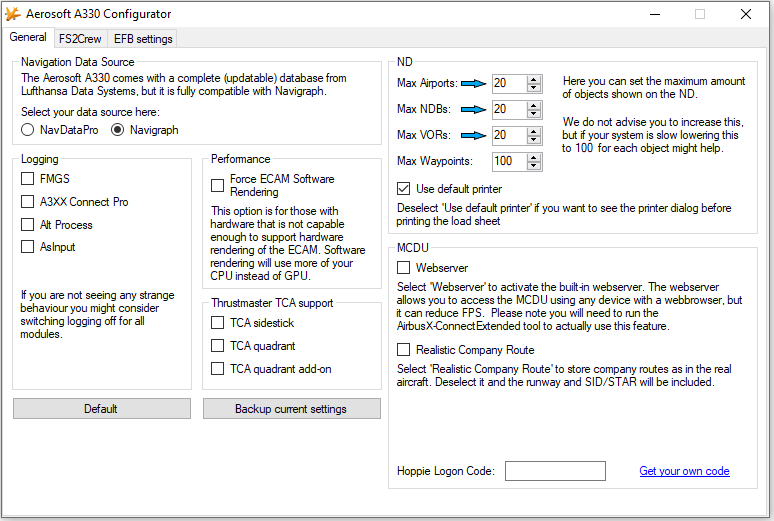Click the Default button
Viewport: 774px width, 521px height.
[102, 409]
